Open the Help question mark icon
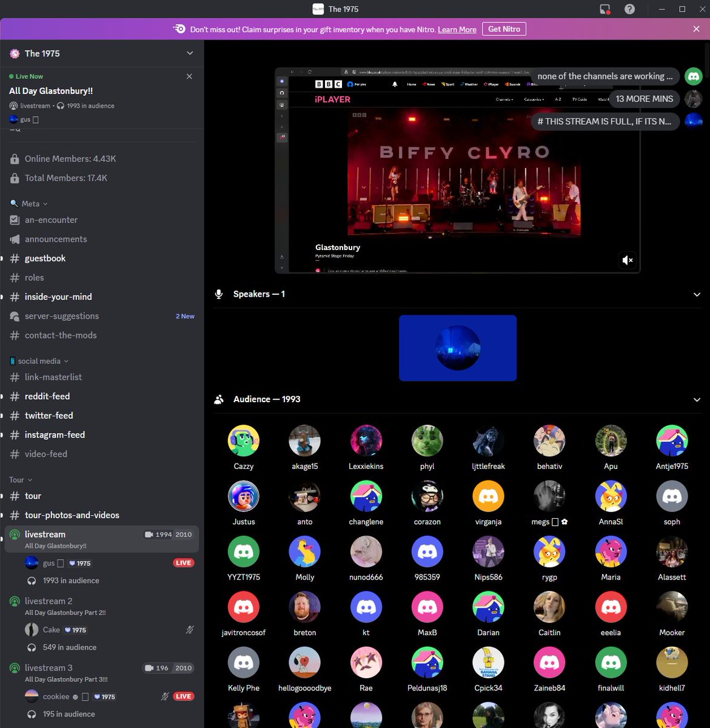Image resolution: width=710 pixels, height=728 pixels. (x=630, y=9)
